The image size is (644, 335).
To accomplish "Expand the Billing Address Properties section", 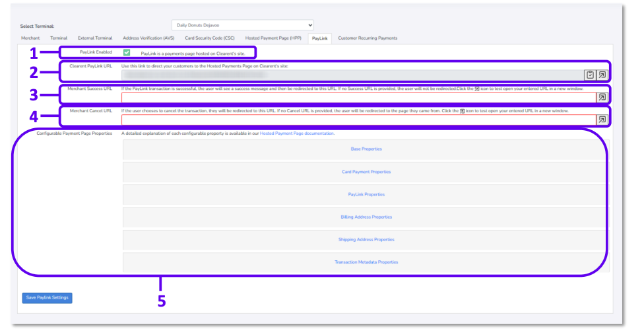I will pos(366,217).
